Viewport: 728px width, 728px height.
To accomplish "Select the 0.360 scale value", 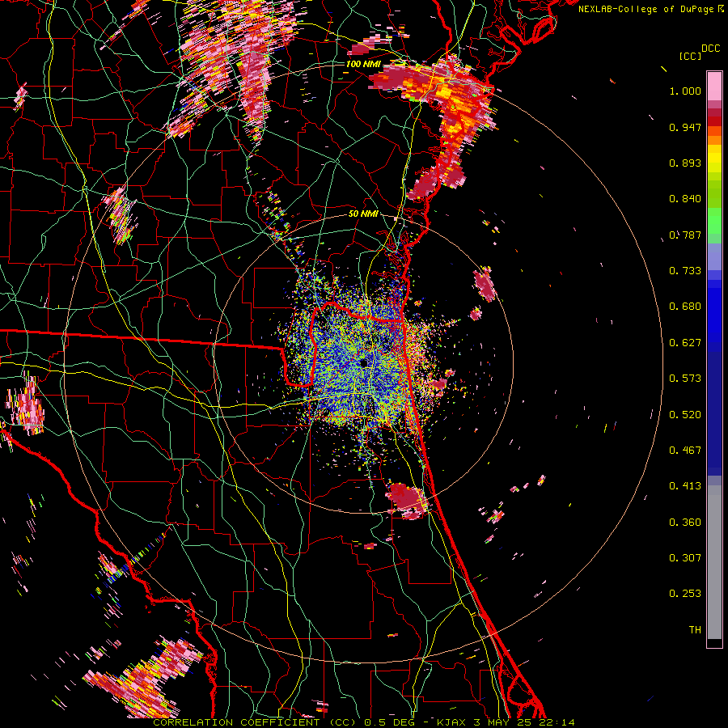I will point(685,523).
